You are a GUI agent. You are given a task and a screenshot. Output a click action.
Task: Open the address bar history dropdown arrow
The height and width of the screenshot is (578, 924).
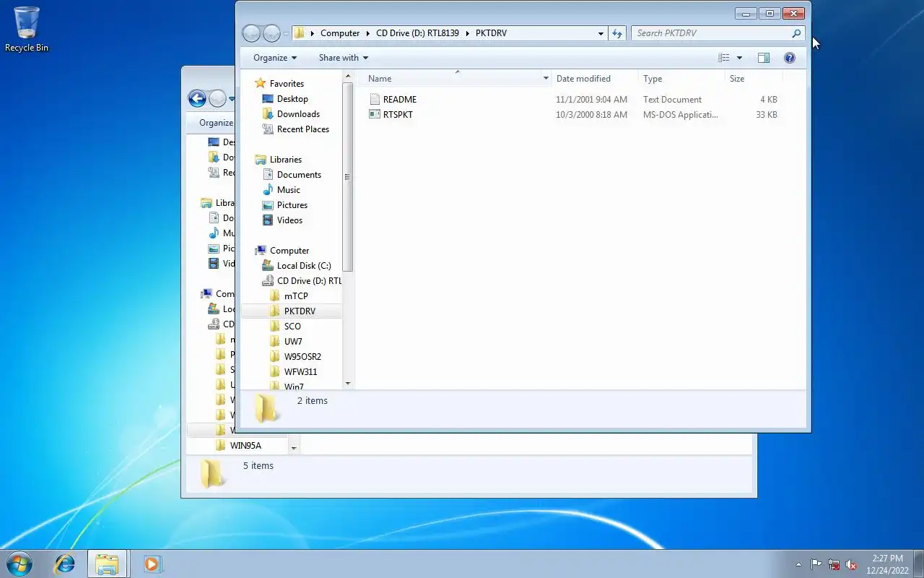coord(601,33)
